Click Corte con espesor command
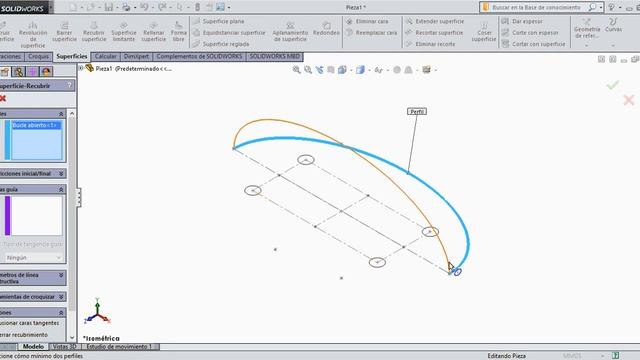The height and width of the screenshot is (360, 640). 530,33
